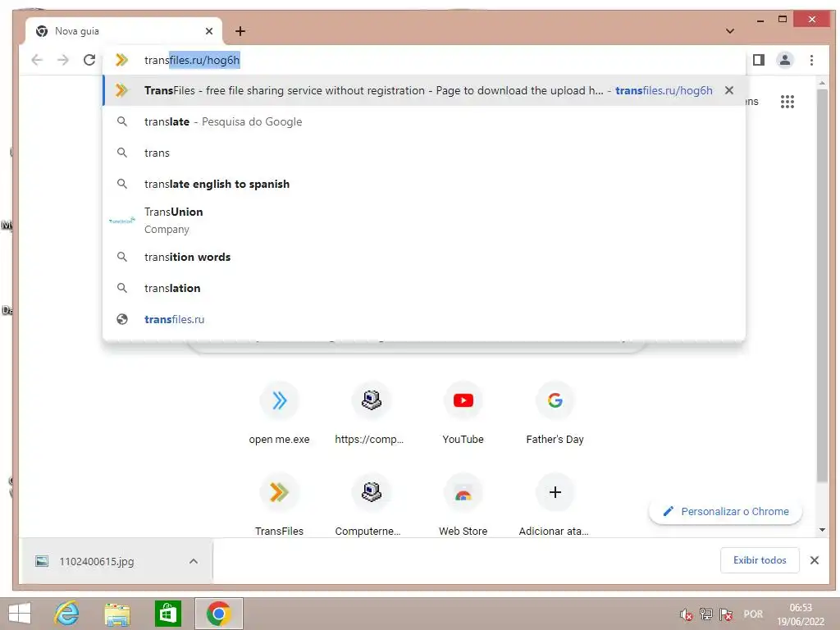Select the TransUnion Company suggestion
The width and height of the screenshot is (840, 630).
[423, 220]
